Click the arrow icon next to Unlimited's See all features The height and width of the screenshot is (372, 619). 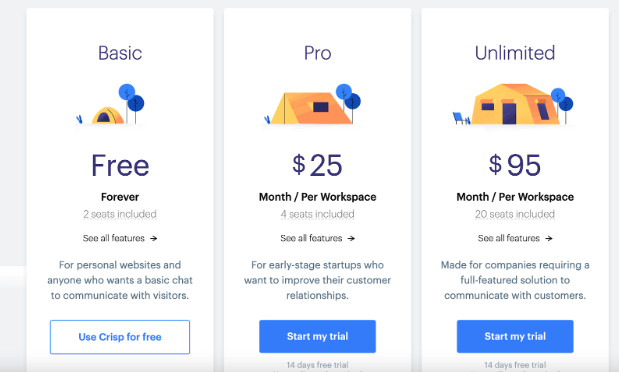tap(549, 238)
